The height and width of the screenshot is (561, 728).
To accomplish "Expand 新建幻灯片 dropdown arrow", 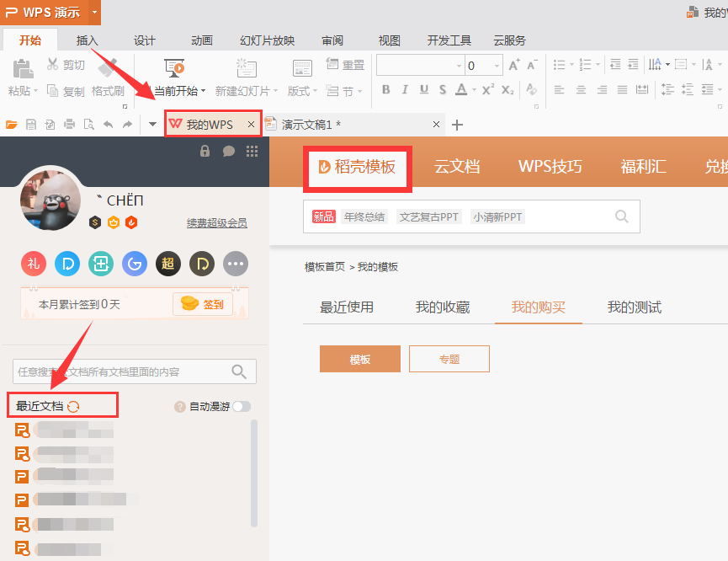I will coord(275,91).
